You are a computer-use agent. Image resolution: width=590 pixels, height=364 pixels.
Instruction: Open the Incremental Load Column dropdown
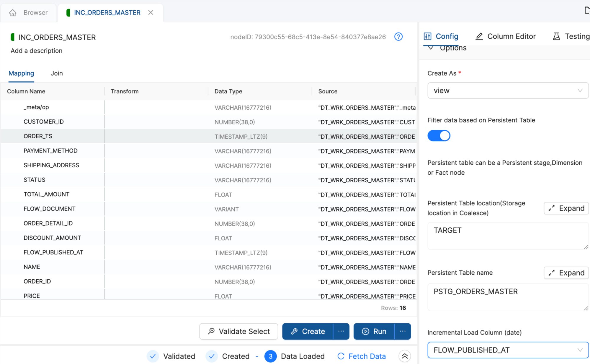point(508,350)
